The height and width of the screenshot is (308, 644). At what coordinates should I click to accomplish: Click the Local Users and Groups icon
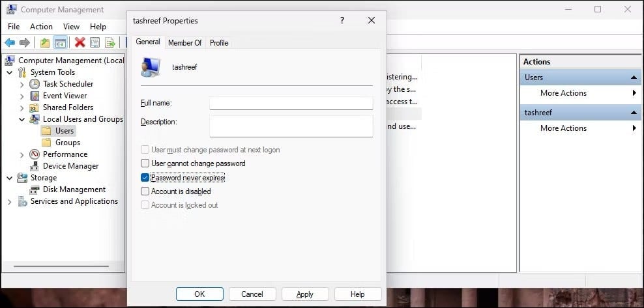pyautogui.click(x=35, y=119)
